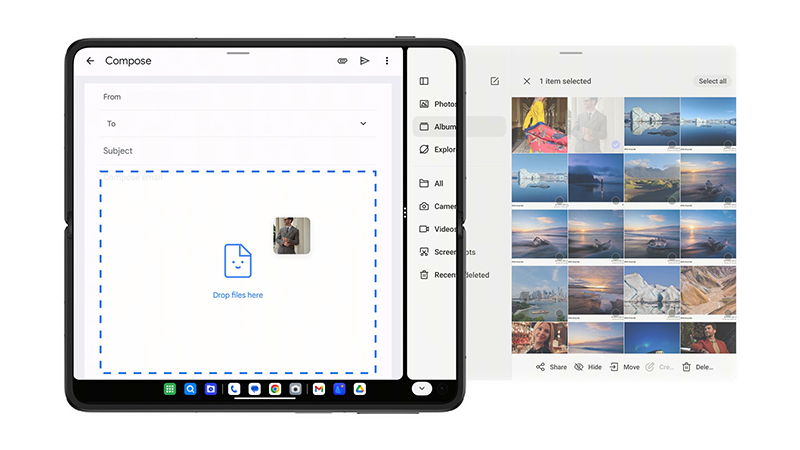Screen dimensions: 800x450
Task: Expand the To recipients chevron
Action: pos(363,124)
